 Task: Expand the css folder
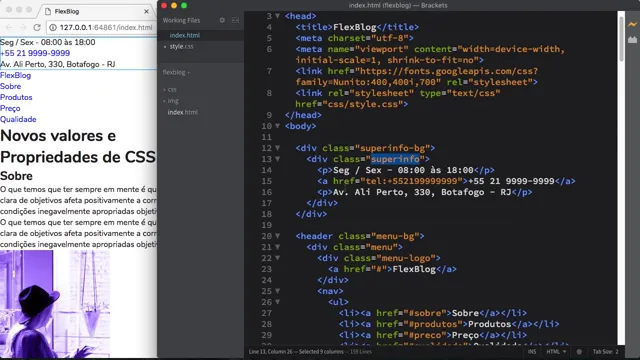(x=170, y=89)
